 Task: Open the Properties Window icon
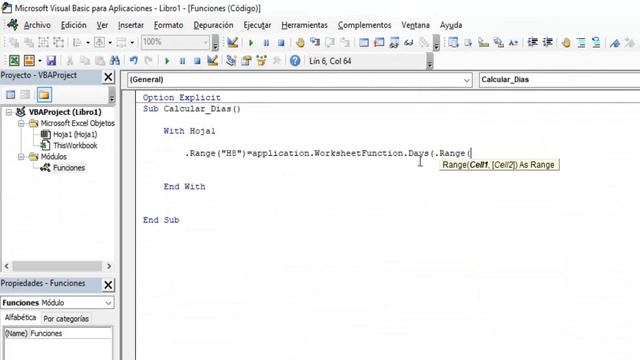coord(246,61)
